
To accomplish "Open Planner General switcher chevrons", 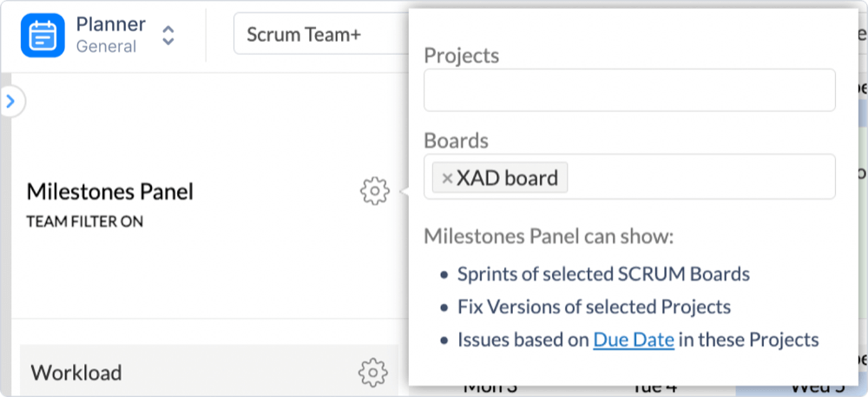I will [168, 35].
